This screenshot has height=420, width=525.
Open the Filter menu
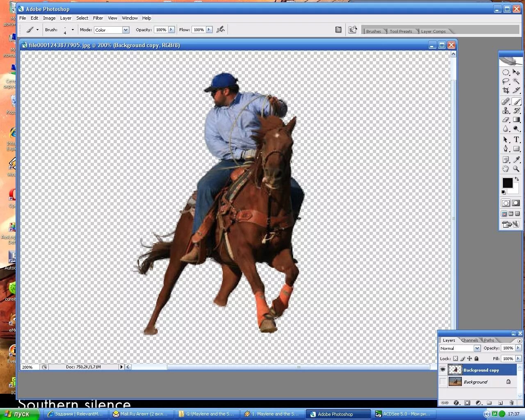tap(98, 18)
